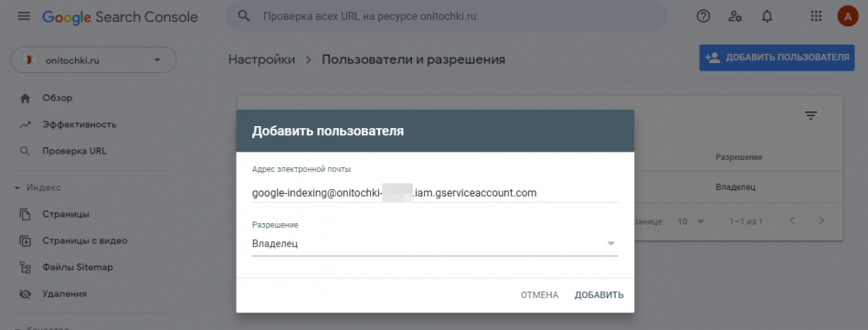This screenshot has height=330, width=868.
Task: Click the Эффективность trend icon
Action: (x=25, y=124)
